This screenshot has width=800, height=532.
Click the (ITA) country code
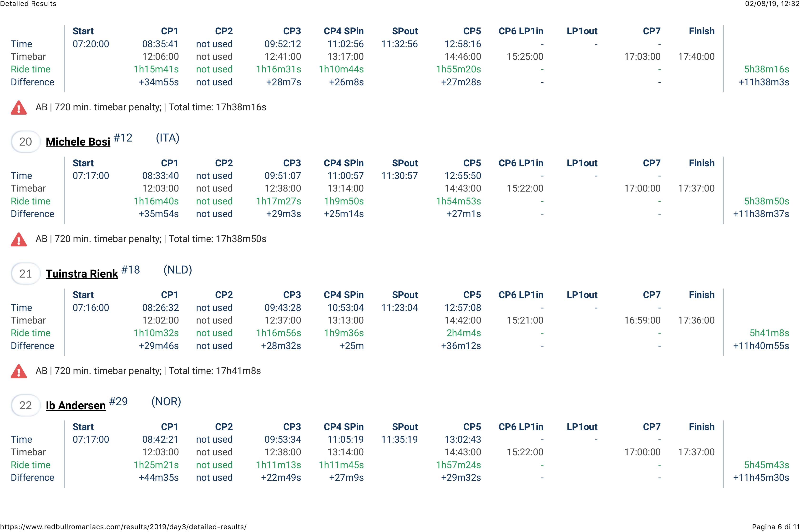coord(167,138)
